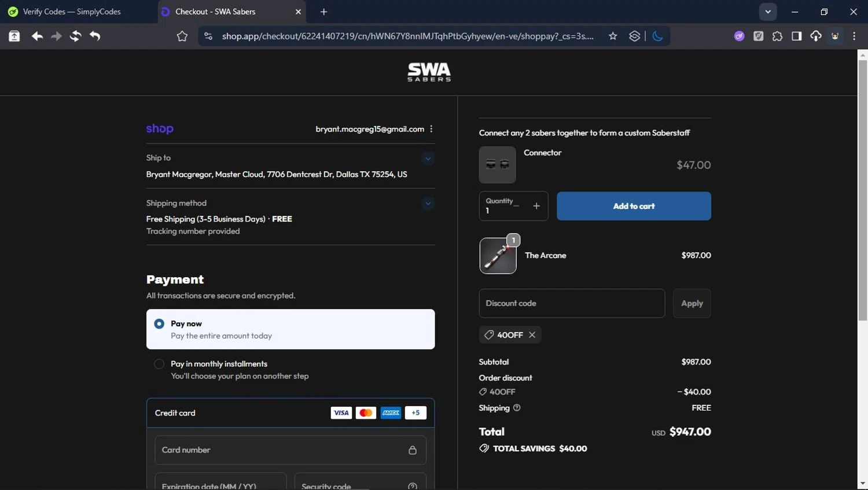Click the SWA Sabers logo

pyautogui.click(x=429, y=72)
